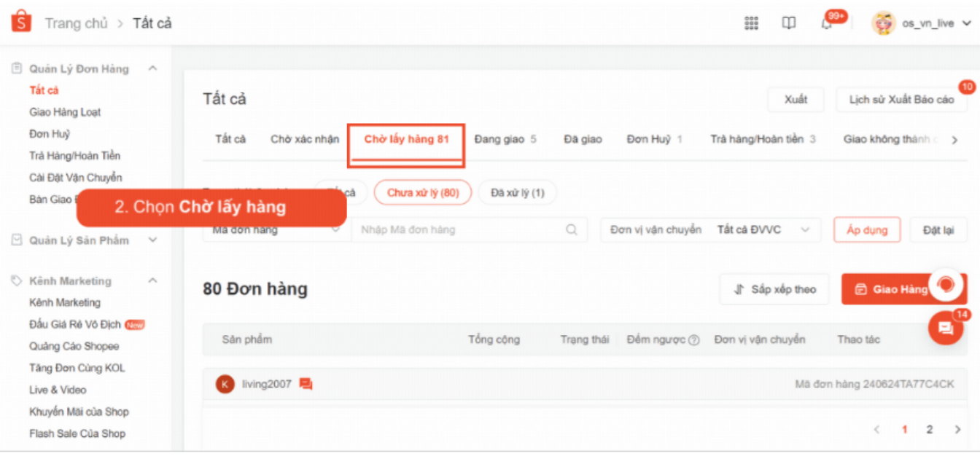
Task: Click the Áp dụng button
Action: 866,229
